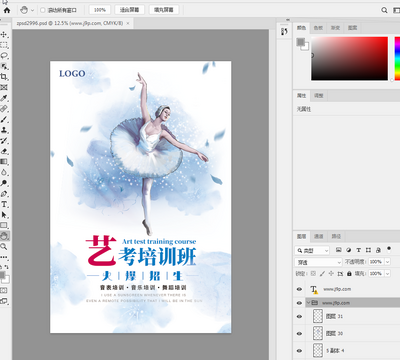Select the History Brush tool

click(x=4, y=140)
